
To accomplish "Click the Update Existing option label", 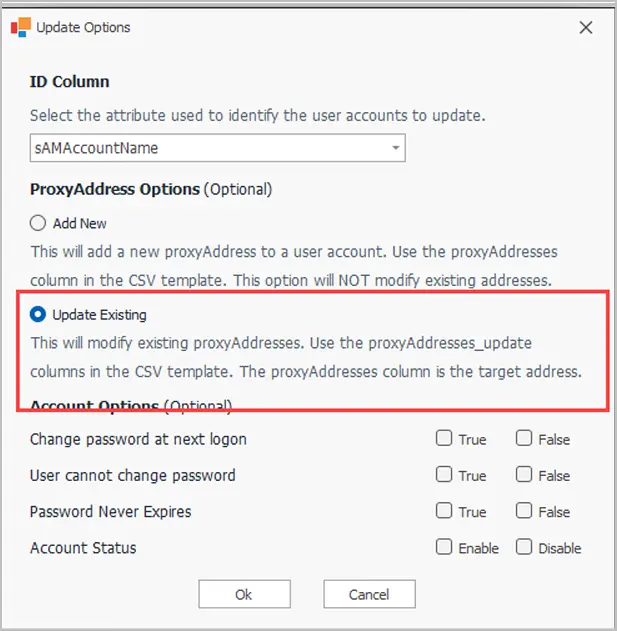I will pos(99,315).
